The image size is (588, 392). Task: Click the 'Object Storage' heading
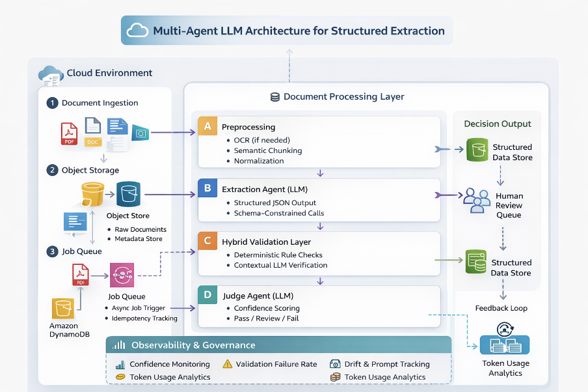(90, 170)
